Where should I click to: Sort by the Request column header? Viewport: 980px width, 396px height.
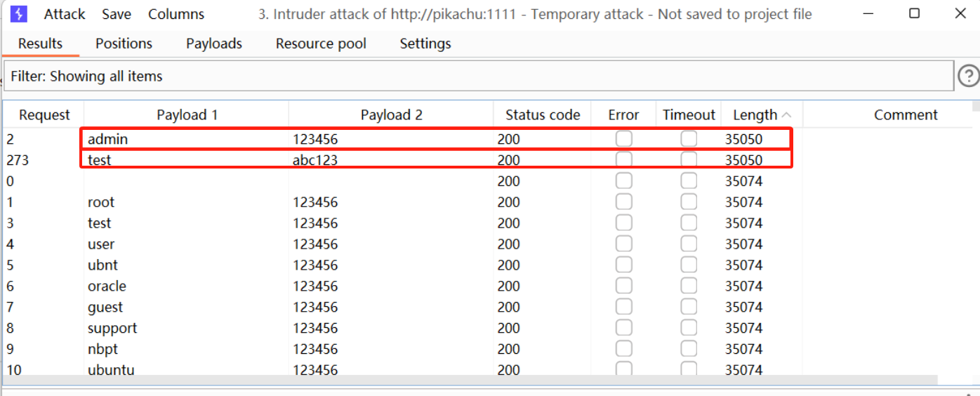pos(44,115)
